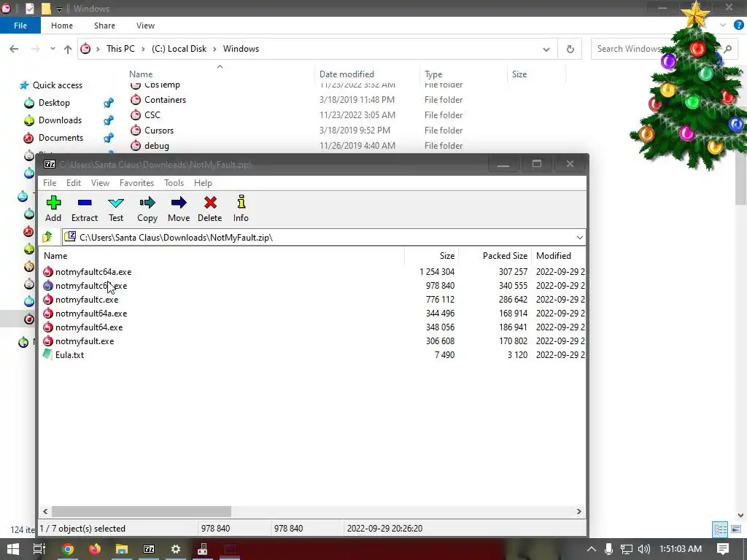The image size is (747, 560).
Task: Click the Move toolbar icon
Action: [x=179, y=209]
